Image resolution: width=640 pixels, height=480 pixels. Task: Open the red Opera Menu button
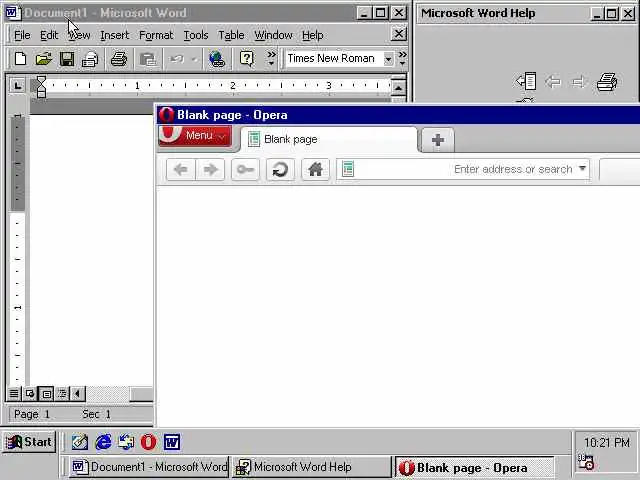tap(195, 136)
